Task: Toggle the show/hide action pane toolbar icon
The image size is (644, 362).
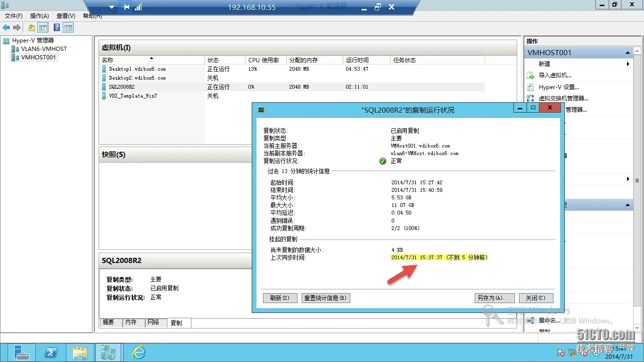Action: click(68, 28)
